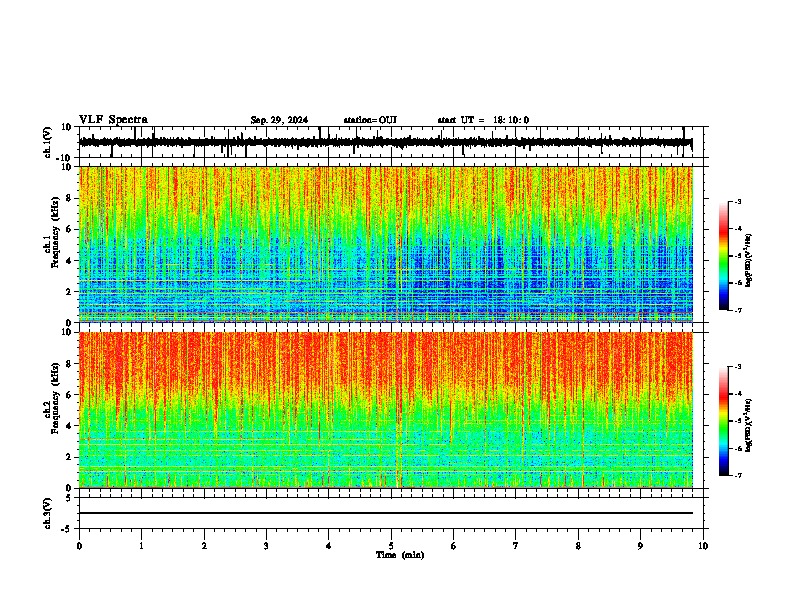Click the "-7" label on ch.2 color bar

[x=737, y=475]
